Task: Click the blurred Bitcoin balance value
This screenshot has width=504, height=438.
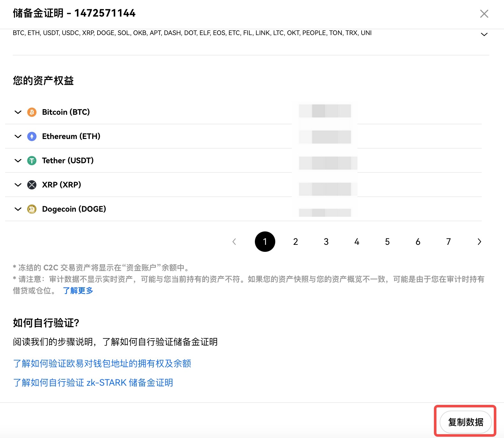Action: (325, 111)
